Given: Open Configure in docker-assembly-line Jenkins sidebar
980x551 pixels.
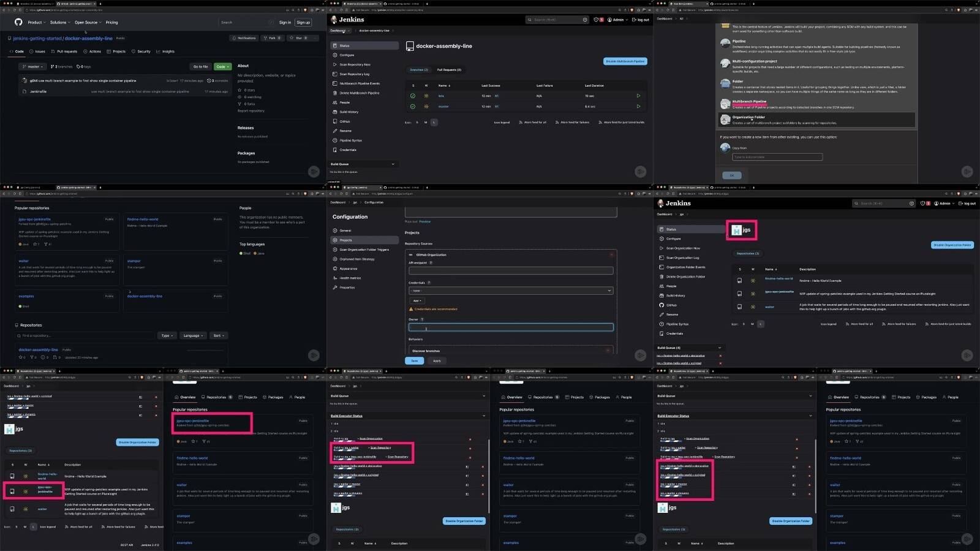Looking at the screenshot, I should tap(347, 55).
